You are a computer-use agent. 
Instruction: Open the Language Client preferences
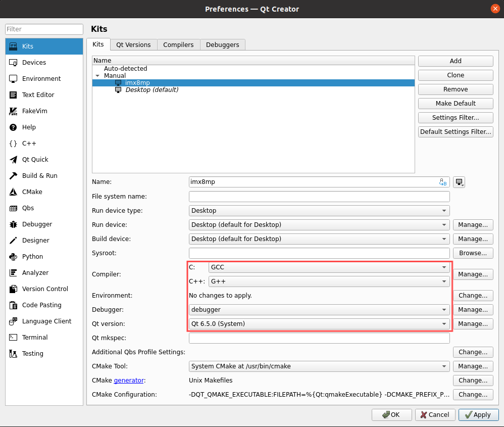(44, 321)
